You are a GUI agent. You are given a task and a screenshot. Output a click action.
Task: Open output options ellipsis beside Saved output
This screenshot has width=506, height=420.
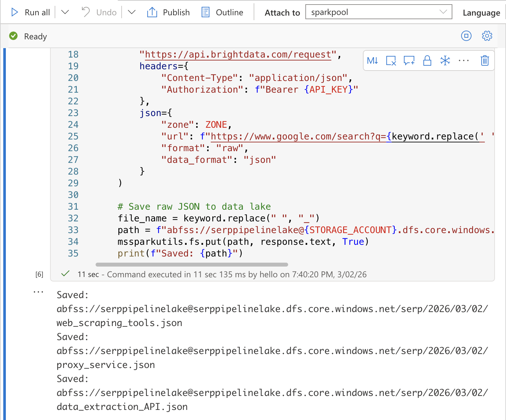click(x=38, y=292)
